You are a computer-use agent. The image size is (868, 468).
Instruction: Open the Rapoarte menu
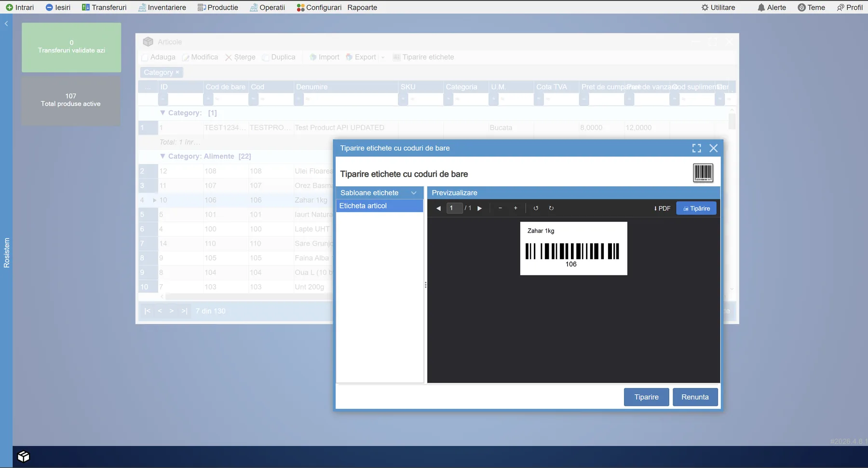click(x=362, y=7)
